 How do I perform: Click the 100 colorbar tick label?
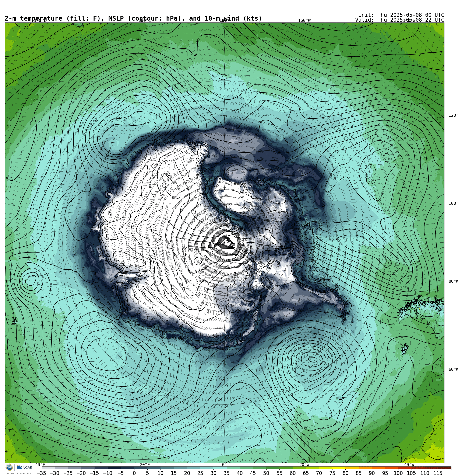tap(398, 473)
